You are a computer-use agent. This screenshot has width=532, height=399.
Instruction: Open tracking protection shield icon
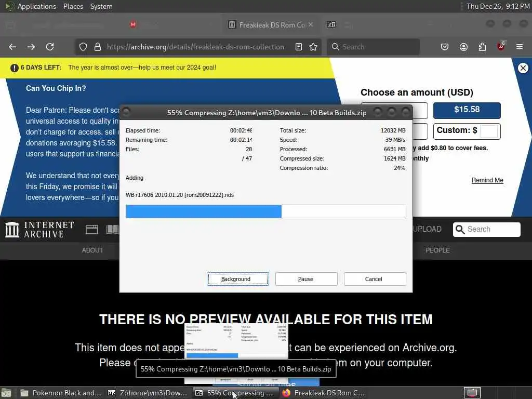coord(83,47)
